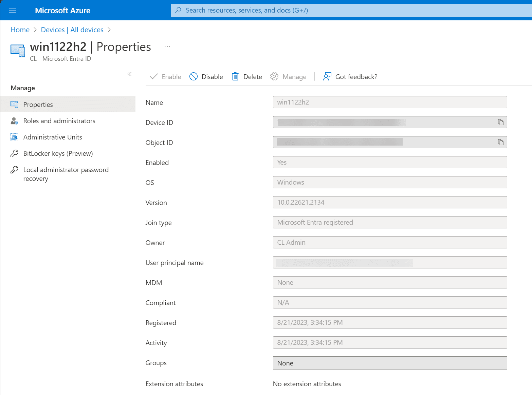Click the Owner field CL Admin
The width and height of the screenshot is (532, 395).
coord(390,242)
